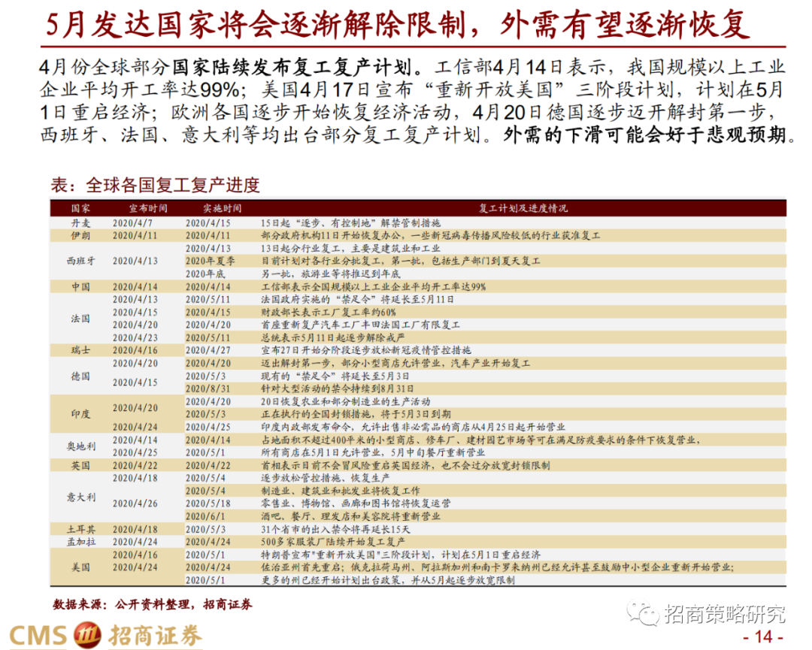The height and width of the screenshot is (650, 812).
Task: Click the 2020/4/23 announcement date
Action: 135,337
